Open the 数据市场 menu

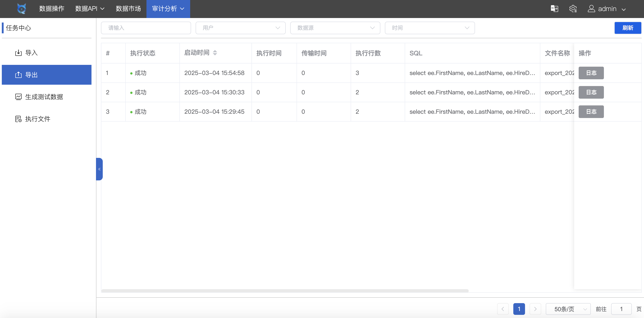[128, 9]
